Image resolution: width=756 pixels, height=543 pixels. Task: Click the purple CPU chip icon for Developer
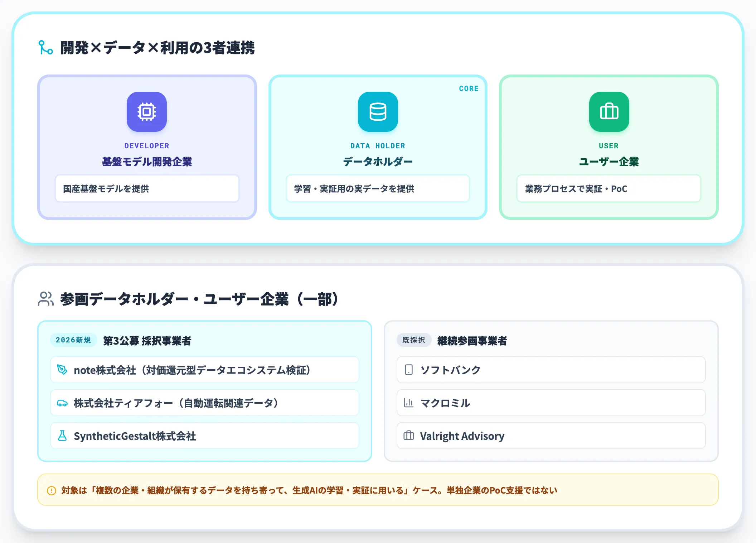(x=147, y=112)
